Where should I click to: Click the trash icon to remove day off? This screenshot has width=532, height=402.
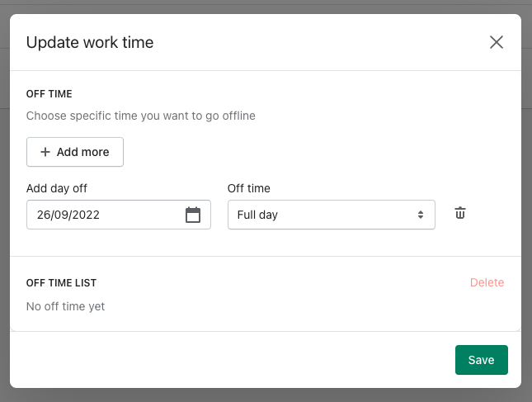tap(460, 214)
